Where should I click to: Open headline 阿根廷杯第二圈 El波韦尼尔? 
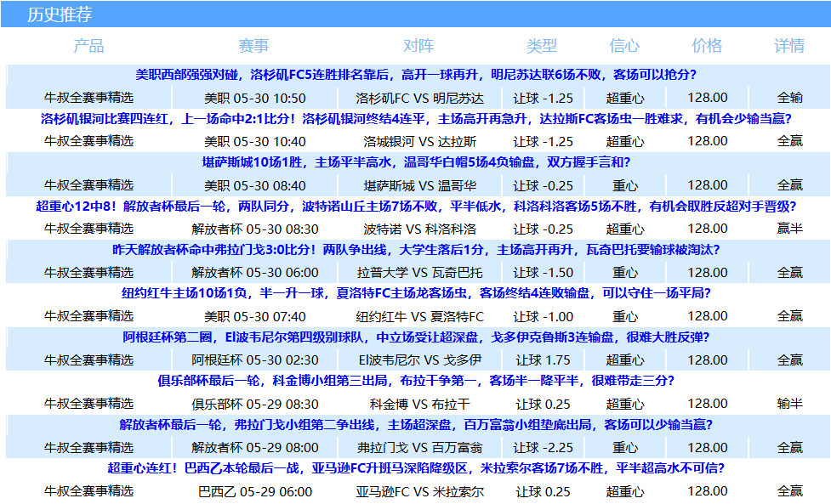click(416, 337)
